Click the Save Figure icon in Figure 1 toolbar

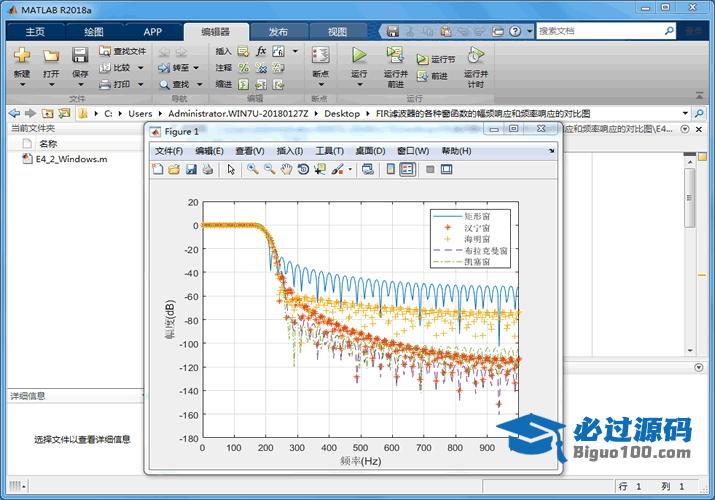[191, 170]
